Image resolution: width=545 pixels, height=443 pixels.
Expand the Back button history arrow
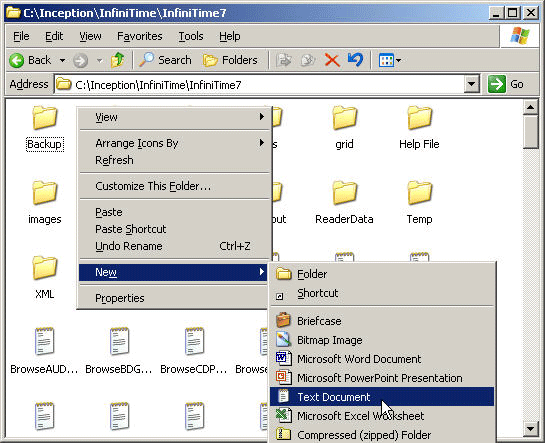[x=62, y=60]
